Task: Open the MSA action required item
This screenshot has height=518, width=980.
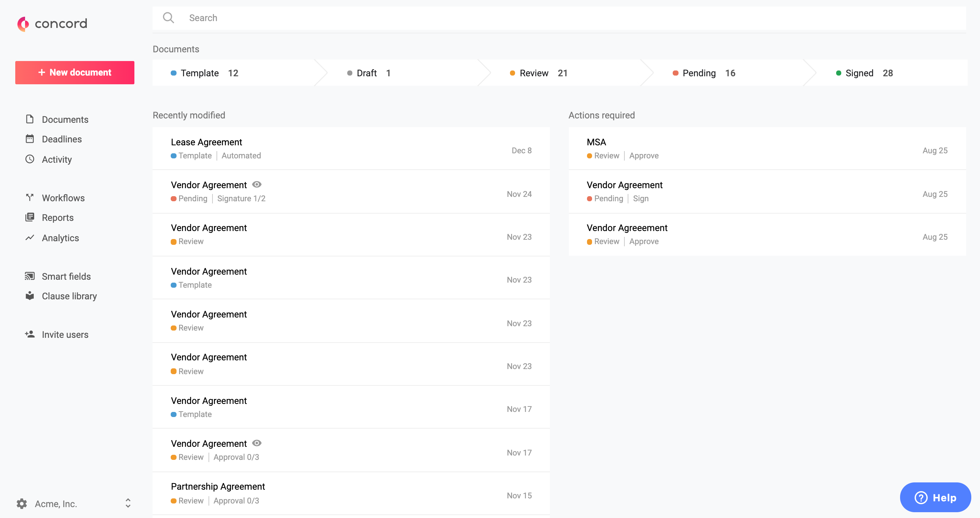Action: (596, 142)
